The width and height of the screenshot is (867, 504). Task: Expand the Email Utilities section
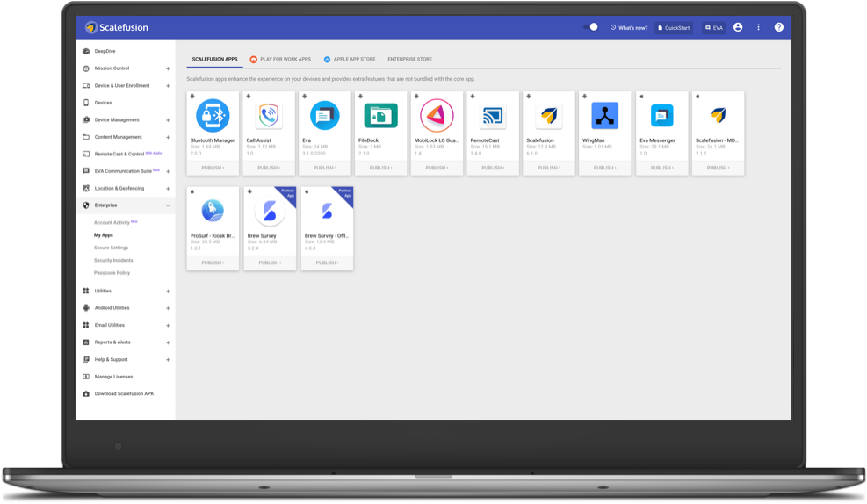click(168, 326)
